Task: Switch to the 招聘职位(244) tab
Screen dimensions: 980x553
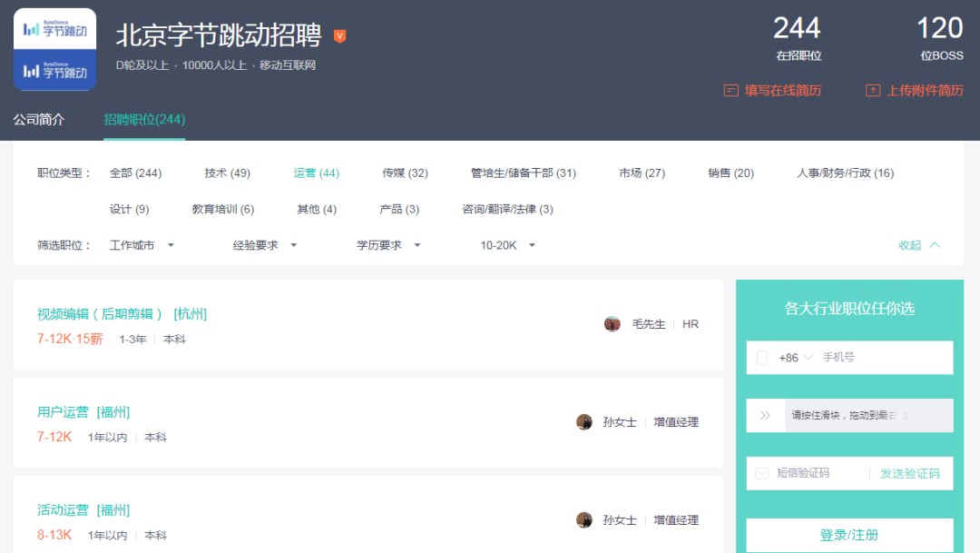Action: click(144, 120)
